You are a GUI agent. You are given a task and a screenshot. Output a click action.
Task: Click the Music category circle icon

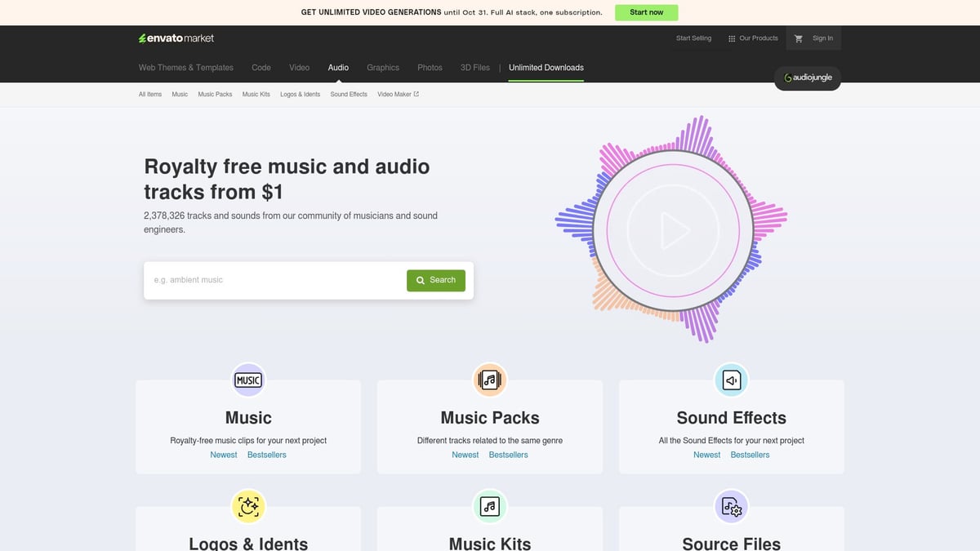247,380
